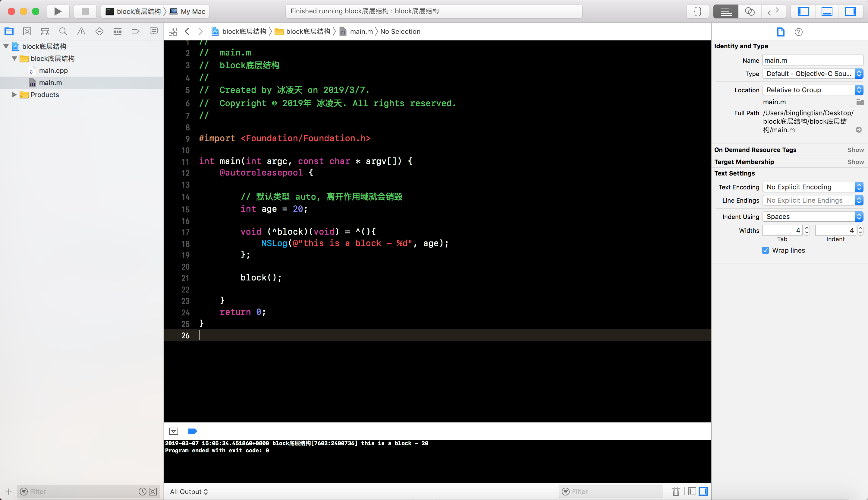Clear console with trash icon

click(x=676, y=492)
